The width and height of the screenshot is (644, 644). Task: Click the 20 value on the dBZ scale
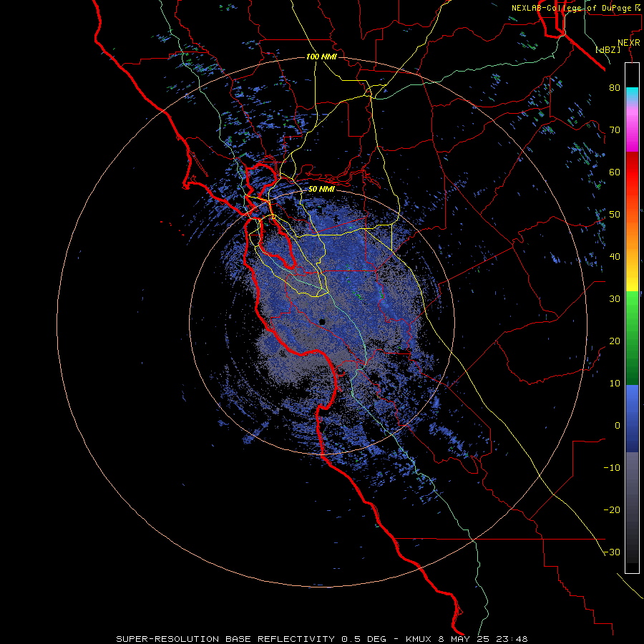pos(615,341)
